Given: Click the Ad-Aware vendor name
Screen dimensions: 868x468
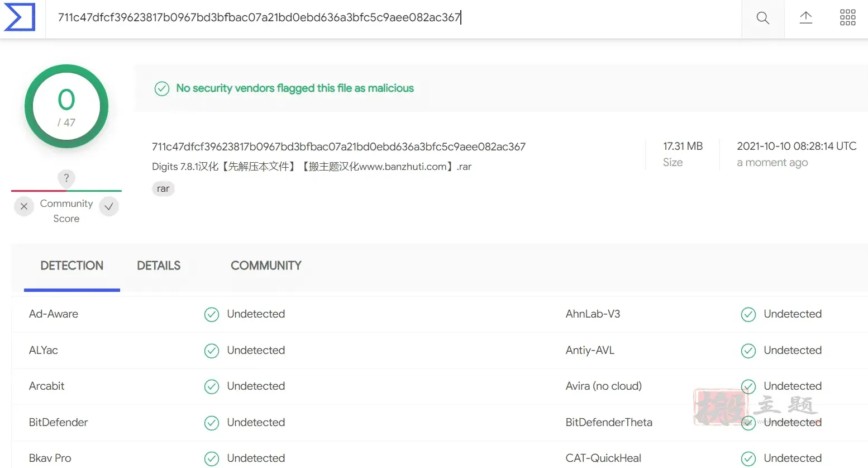Looking at the screenshot, I should click(54, 314).
